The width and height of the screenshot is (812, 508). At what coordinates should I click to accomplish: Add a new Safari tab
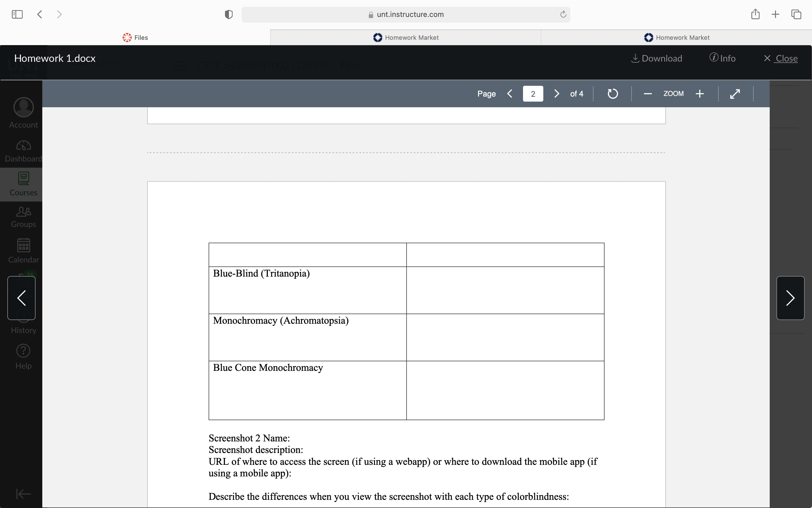775,14
